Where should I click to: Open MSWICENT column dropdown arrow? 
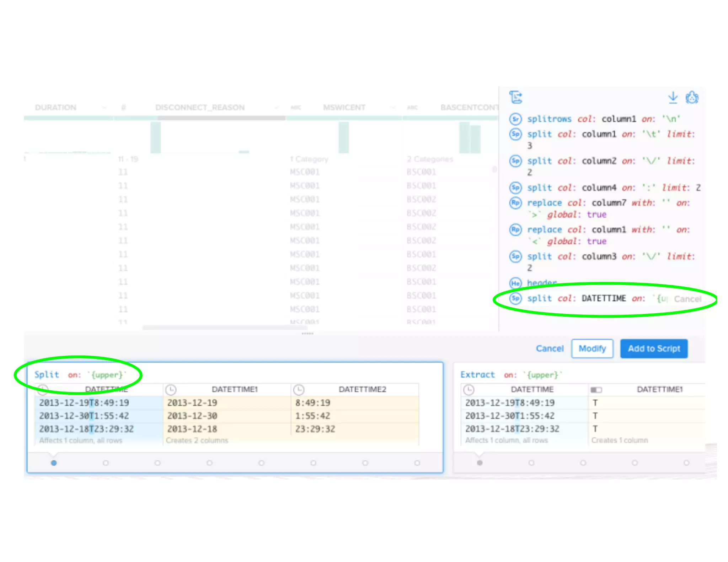[392, 107]
